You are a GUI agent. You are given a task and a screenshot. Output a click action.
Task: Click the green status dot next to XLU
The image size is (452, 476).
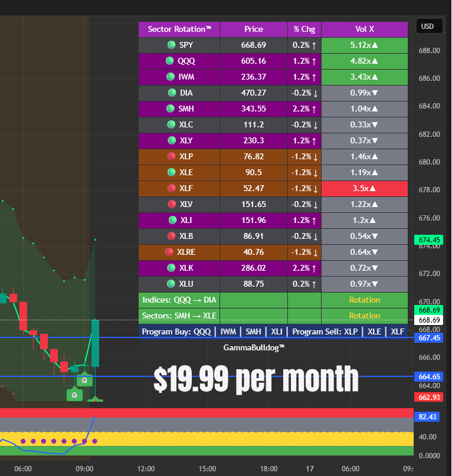tap(171, 284)
